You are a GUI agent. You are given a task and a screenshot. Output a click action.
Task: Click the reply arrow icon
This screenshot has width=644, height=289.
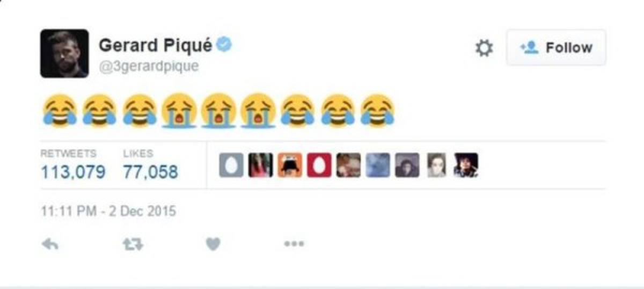pos(50,244)
